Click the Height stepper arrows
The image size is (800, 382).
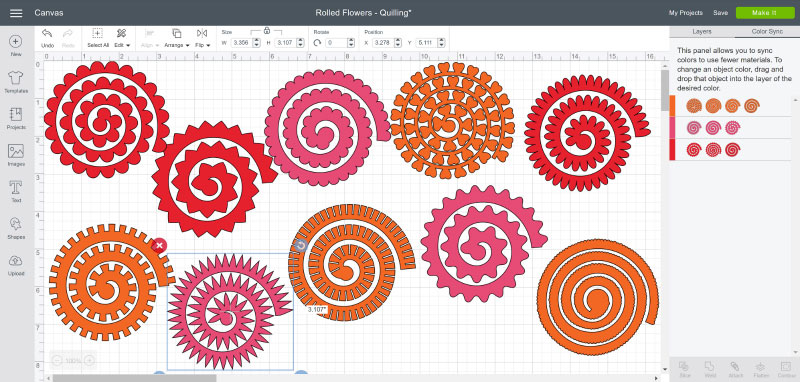coord(301,43)
